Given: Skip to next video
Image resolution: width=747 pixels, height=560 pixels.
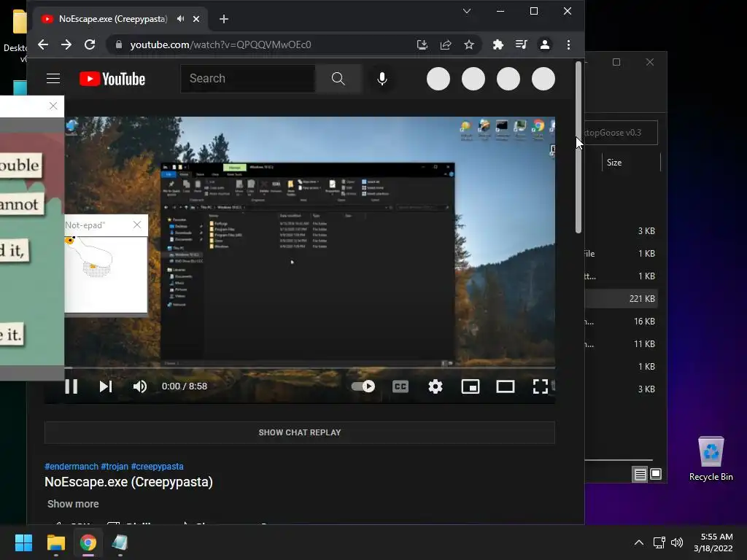Looking at the screenshot, I should click(x=106, y=386).
